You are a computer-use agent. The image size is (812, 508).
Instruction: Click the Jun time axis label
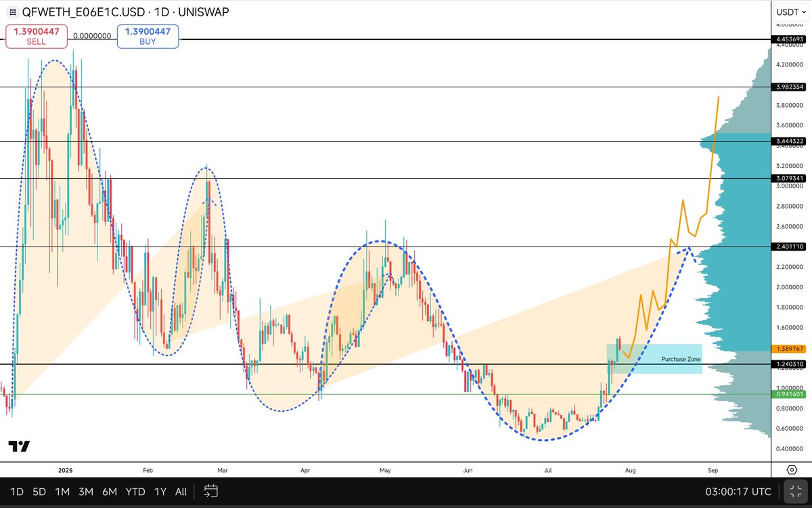(468, 469)
